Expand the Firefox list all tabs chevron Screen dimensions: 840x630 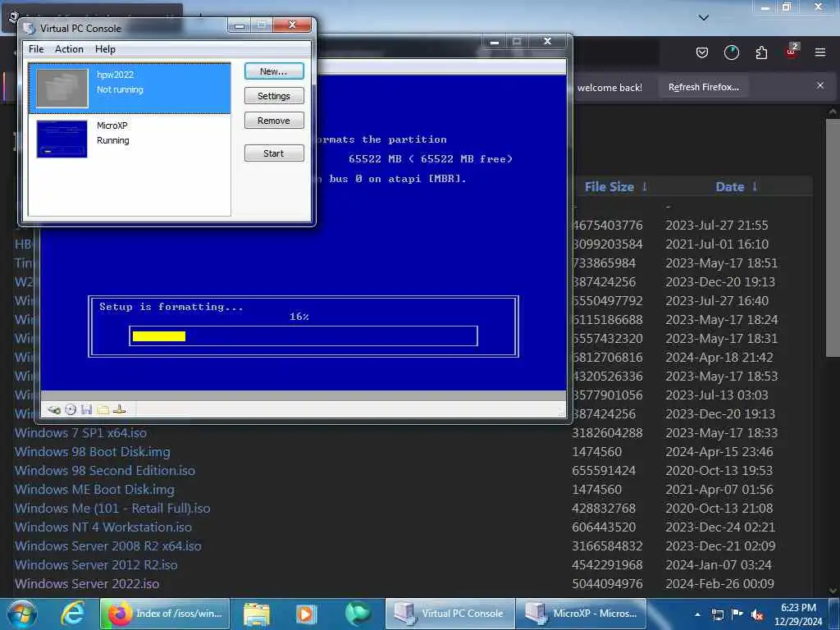pos(703,18)
